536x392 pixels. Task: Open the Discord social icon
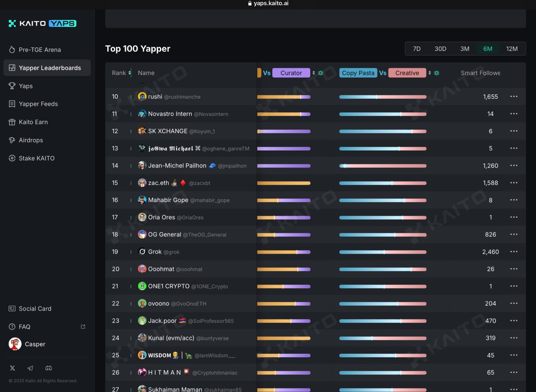point(49,368)
